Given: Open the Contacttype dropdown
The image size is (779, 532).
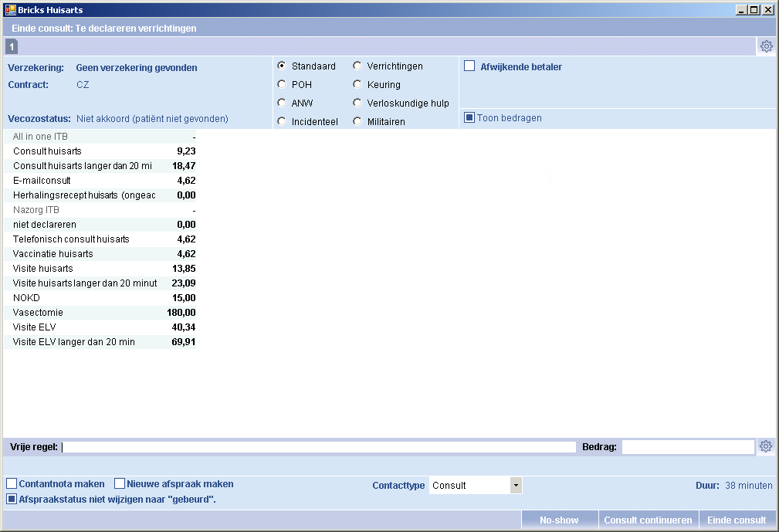Looking at the screenshot, I should [x=517, y=486].
